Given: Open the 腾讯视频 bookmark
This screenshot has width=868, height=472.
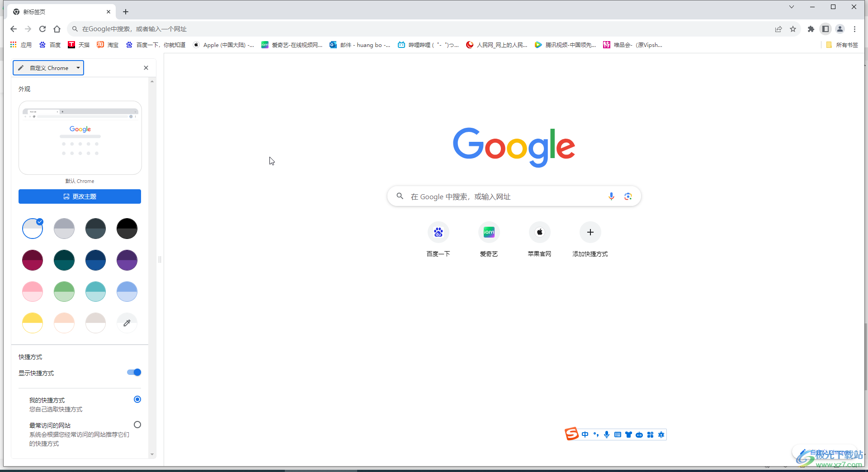Looking at the screenshot, I should 566,45.
